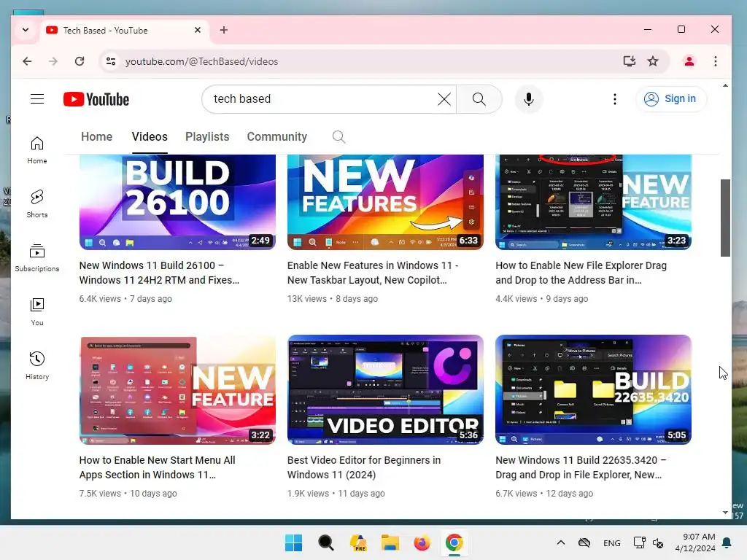
Task: Click the YouTube logo
Action: pyautogui.click(x=96, y=99)
